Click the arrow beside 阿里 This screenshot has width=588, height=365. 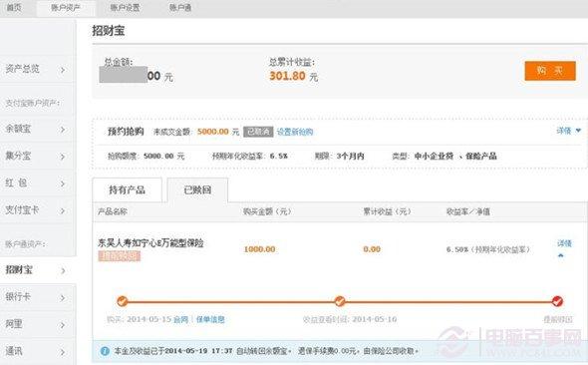pos(63,325)
